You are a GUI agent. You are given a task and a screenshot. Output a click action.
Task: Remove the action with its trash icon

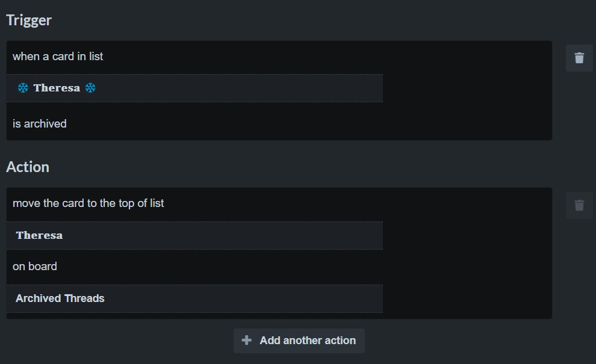click(x=579, y=206)
